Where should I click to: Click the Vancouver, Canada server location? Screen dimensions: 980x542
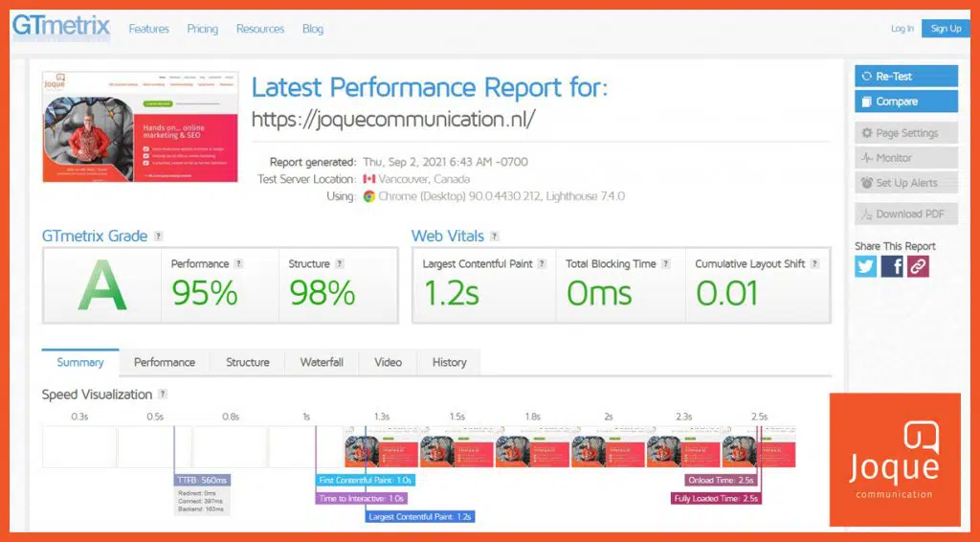click(x=424, y=179)
